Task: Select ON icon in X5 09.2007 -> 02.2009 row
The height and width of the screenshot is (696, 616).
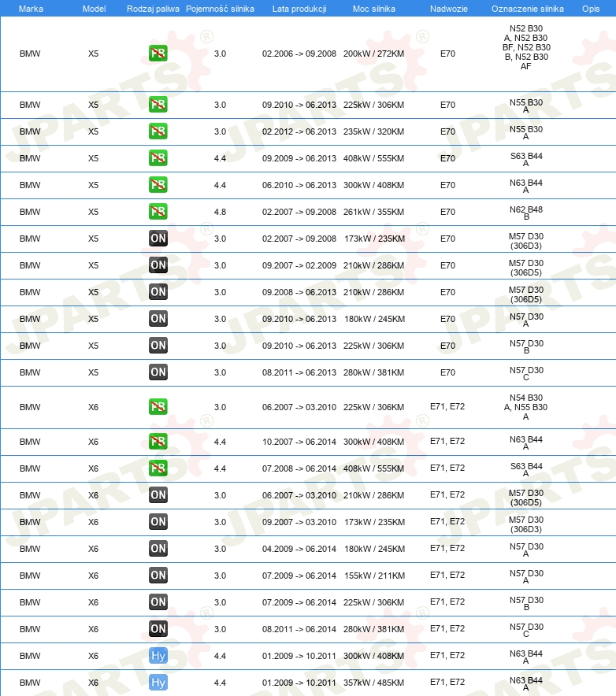Action: (158, 265)
